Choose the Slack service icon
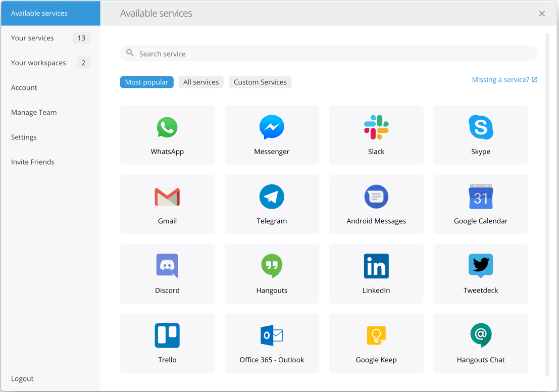559x392 pixels. pyautogui.click(x=376, y=128)
